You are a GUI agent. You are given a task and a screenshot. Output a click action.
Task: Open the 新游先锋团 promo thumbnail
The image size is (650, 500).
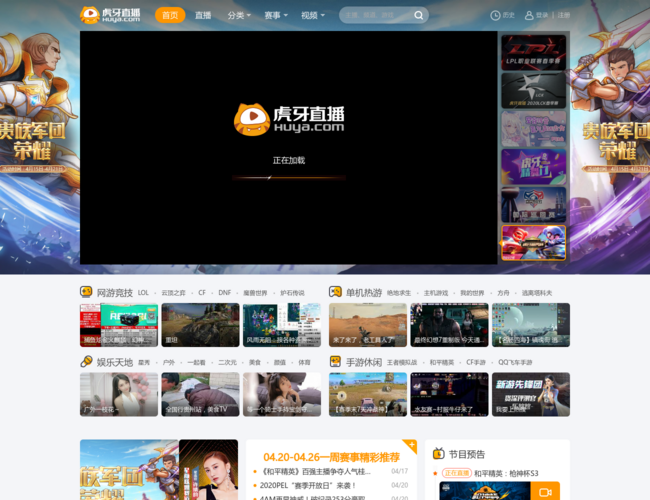click(x=531, y=394)
